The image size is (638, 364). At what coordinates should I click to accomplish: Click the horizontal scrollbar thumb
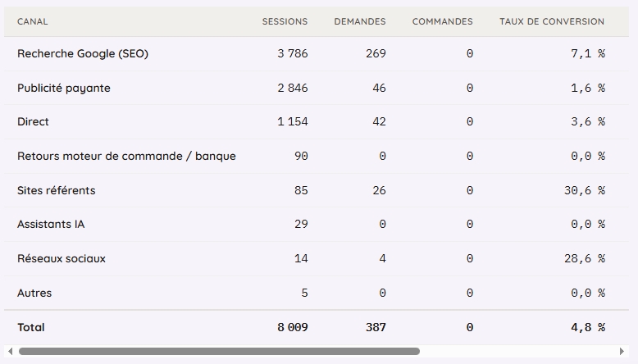coord(219,352)
